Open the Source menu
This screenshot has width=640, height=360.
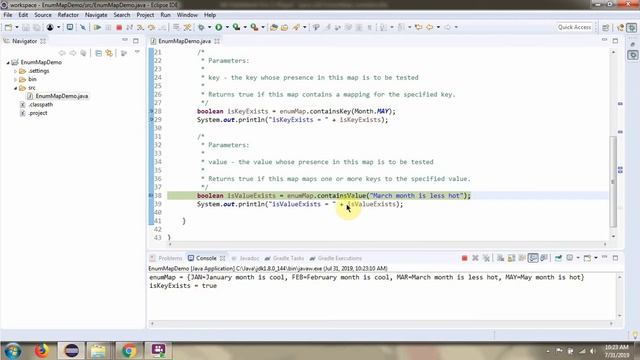[43, 15]
